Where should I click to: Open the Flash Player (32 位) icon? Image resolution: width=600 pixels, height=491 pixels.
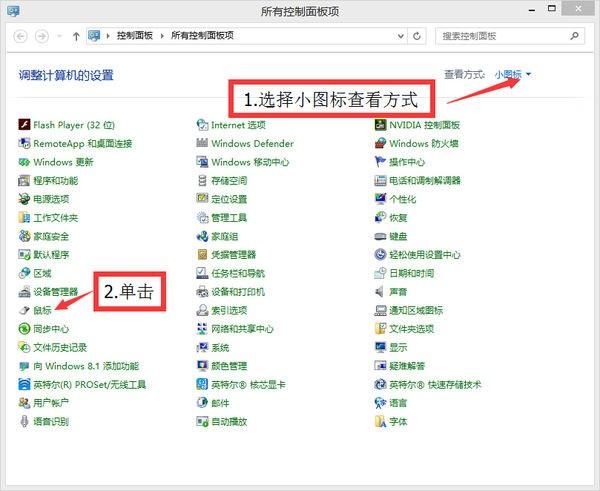pos(24,125)
